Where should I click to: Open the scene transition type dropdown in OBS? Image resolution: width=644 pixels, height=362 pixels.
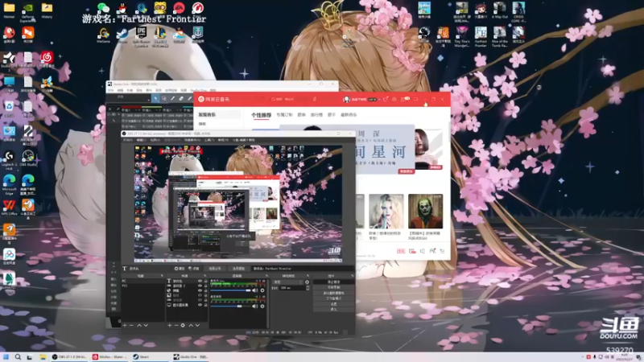click(288, 282)
